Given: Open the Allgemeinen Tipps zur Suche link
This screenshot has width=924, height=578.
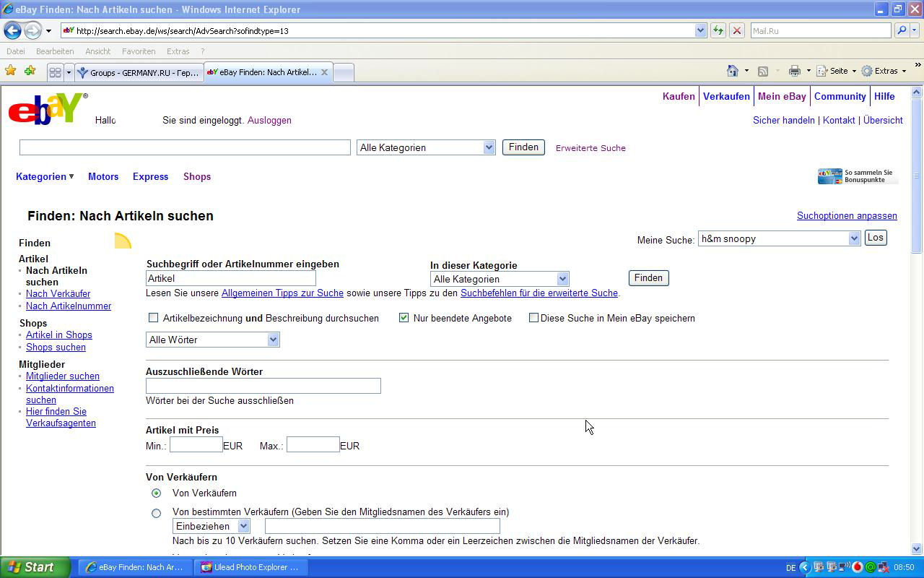Looking at the screenshot, I should 282,293.
